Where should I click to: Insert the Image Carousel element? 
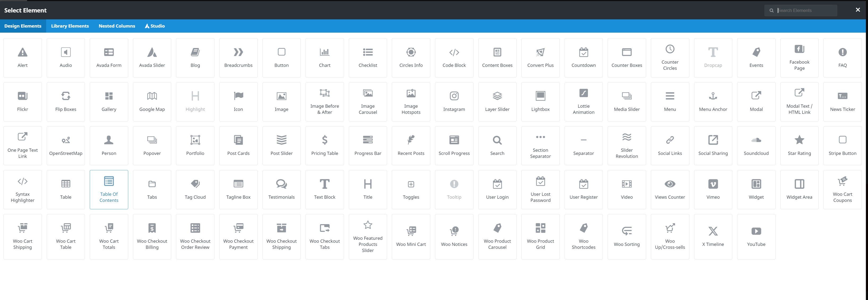pos(368,102)
